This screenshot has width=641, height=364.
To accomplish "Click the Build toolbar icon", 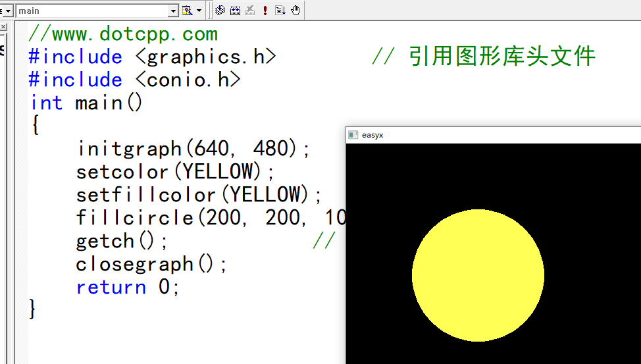I will coord(235,11).
